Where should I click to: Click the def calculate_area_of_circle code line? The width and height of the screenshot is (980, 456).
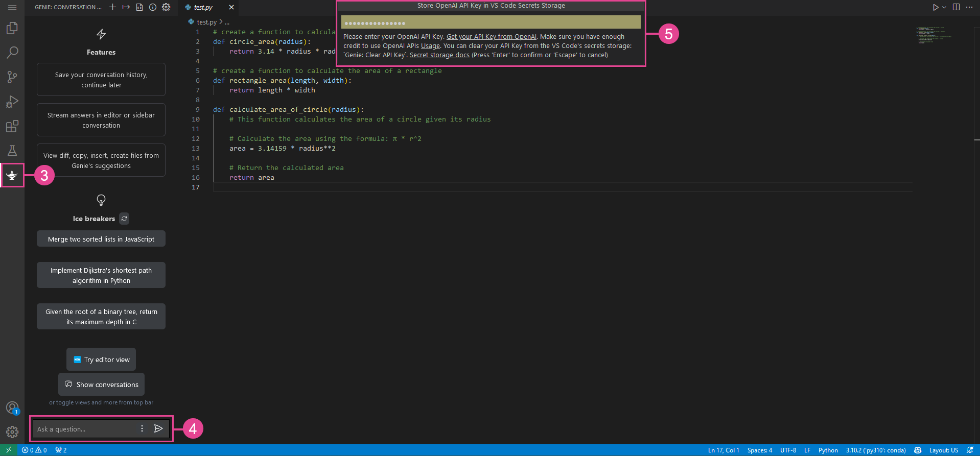(288, 109)
